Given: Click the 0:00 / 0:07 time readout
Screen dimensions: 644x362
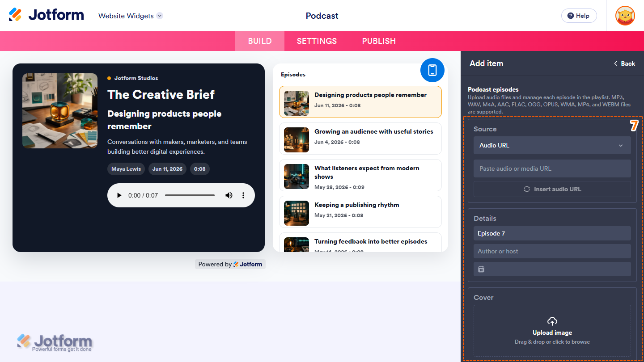Looking at the screenshot, I should point(143,195).
